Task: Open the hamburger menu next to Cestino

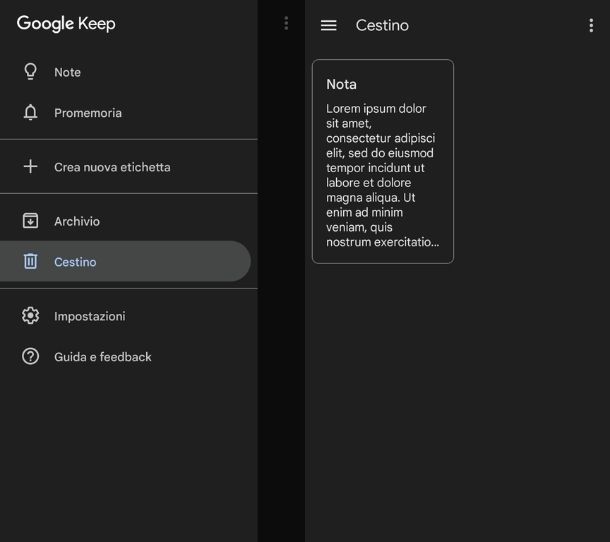Action: pyautogui.click(x=329, y=25)
